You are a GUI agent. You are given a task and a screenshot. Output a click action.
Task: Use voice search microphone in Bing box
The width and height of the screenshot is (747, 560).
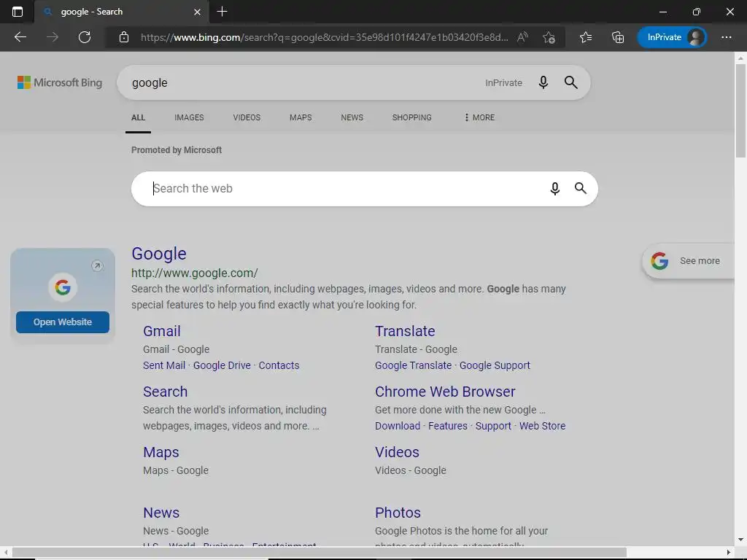coord(543,82)
